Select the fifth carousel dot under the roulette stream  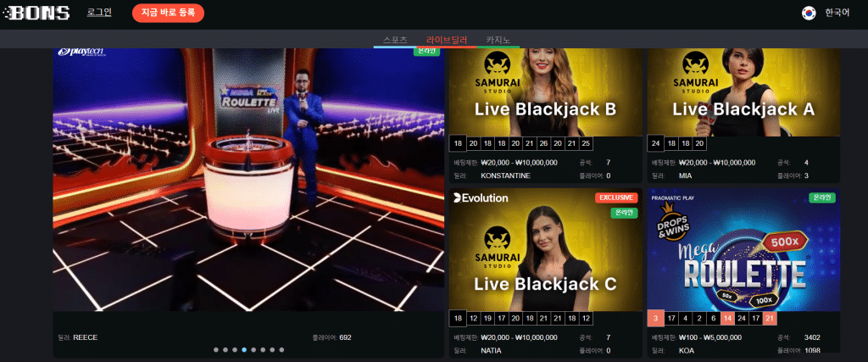pos(253,350)
